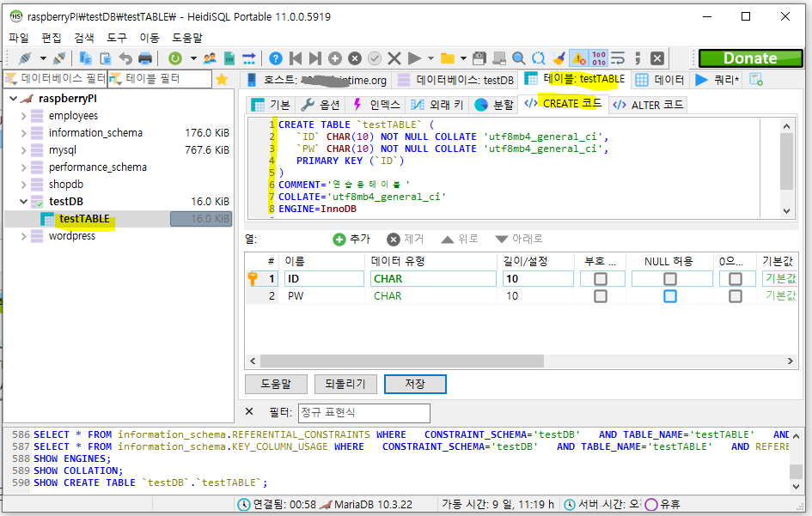This screenshot has height=516, width=812.
Task: Switch to the 데이터베이스: testDB tab
Action: click(x=456, y=80)
